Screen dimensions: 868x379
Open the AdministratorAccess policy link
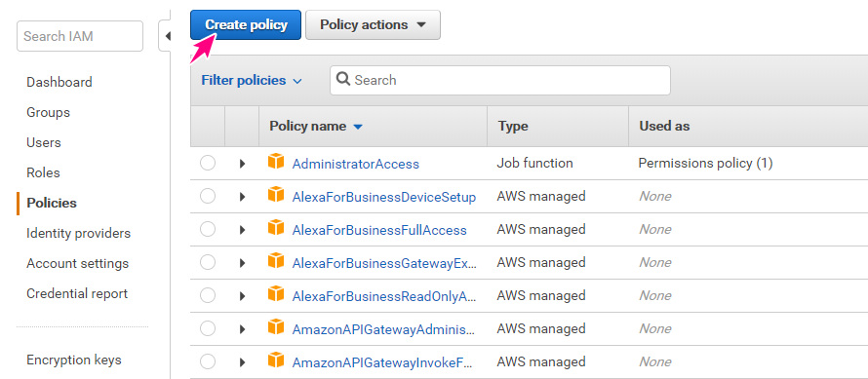(x=355, y=164)
